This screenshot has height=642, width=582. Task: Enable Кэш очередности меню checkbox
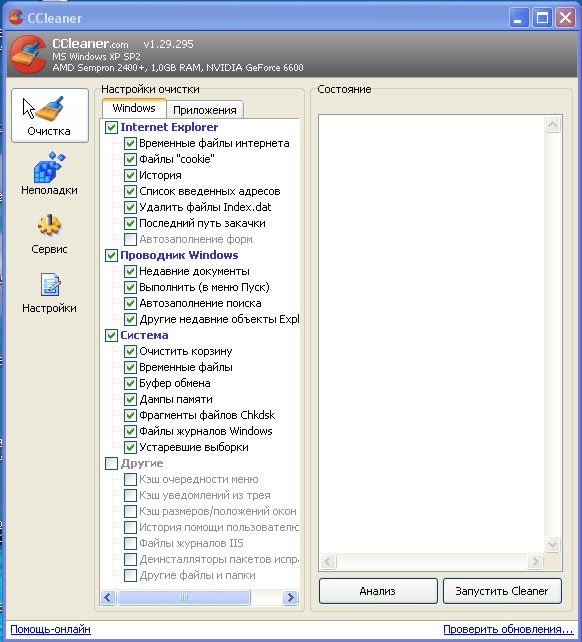click(130, 479)
